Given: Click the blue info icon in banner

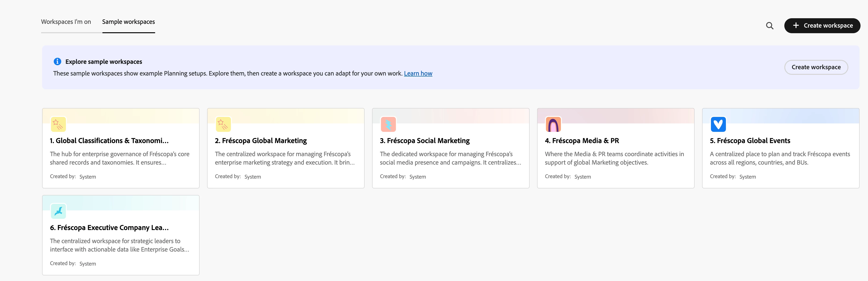Looking at the screenshot, I should (57, 61).
